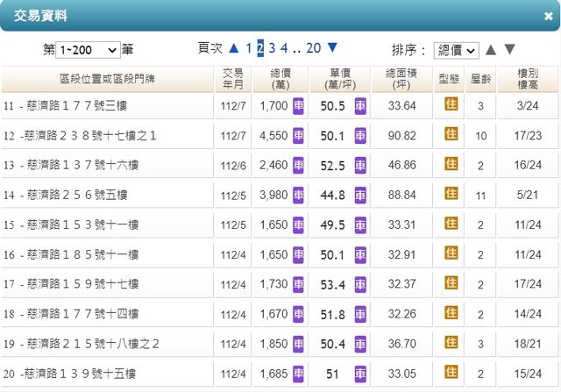The width and height of the screenshot is (561, 392).
Task: Jump to page 20
Action: 314,48
